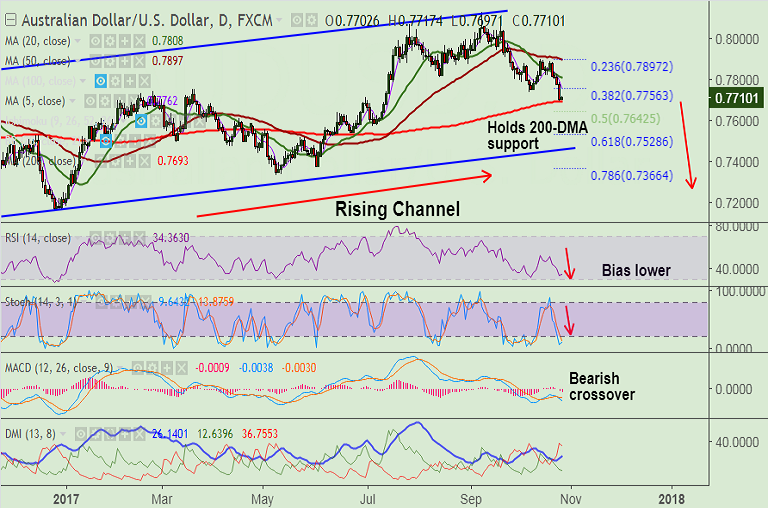Remove MA (100, close) using its X icon
The height and width of the screenshot is (510, 768).
click(x=144, y=81)
